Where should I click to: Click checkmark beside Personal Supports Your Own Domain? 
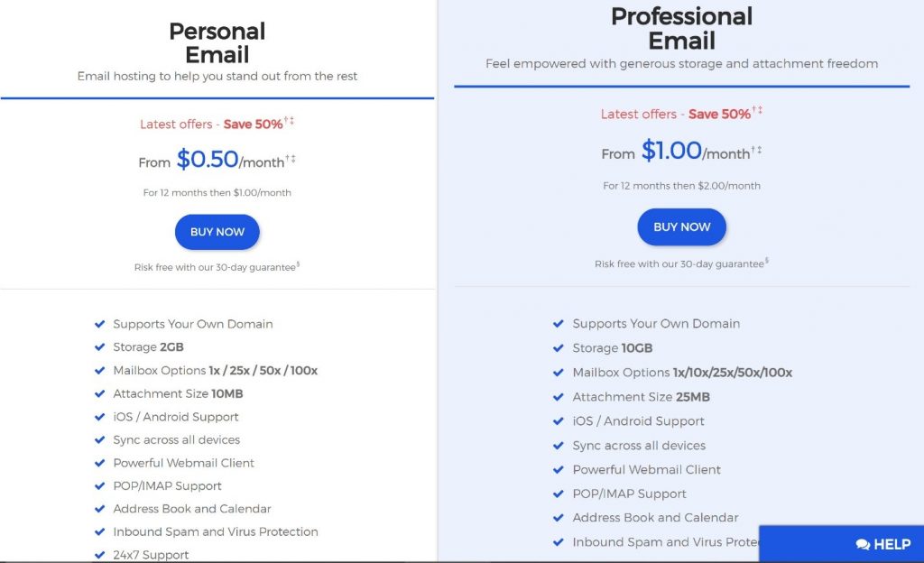(x=99, y=324)
